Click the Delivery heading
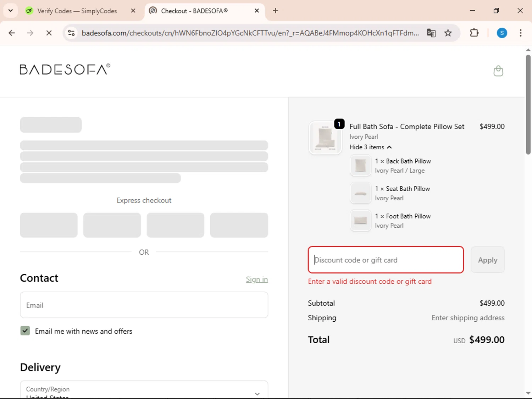This screenshot has height=399, width=532. (40, 367)
